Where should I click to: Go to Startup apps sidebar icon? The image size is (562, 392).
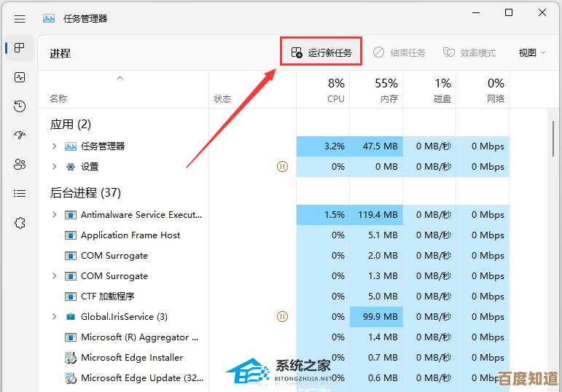click(20, 136)
